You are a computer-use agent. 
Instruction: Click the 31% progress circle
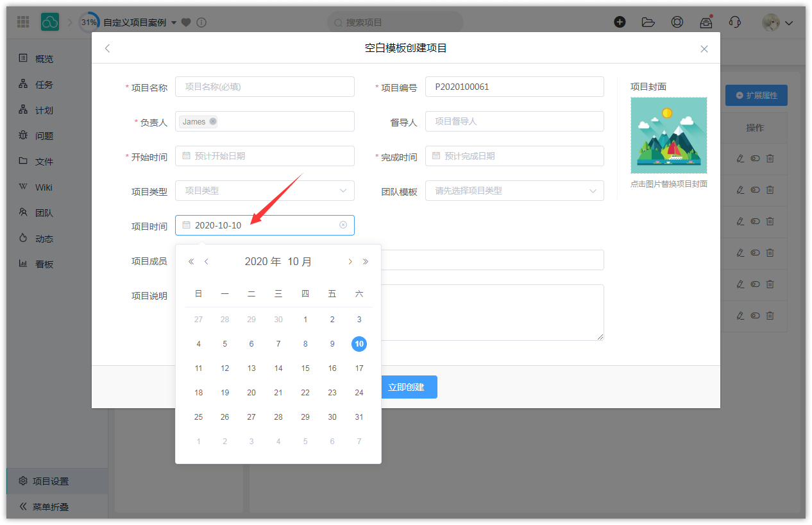click(89, 22)
